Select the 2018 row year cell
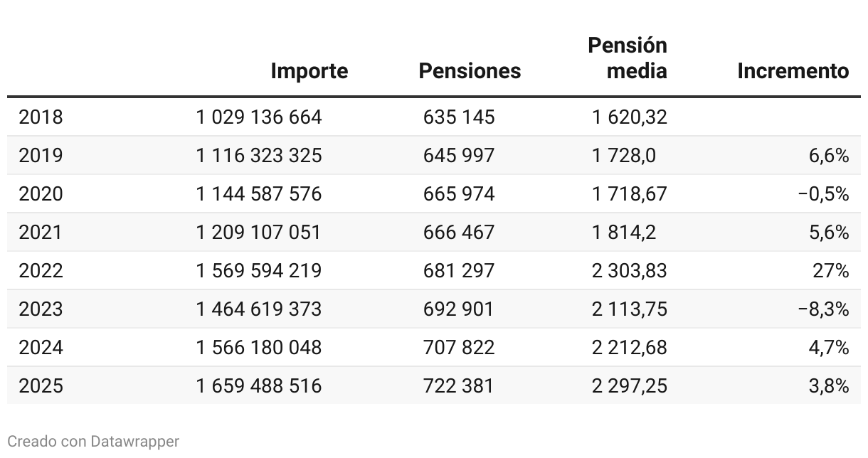The image size is (868, 458). (41, 117)
